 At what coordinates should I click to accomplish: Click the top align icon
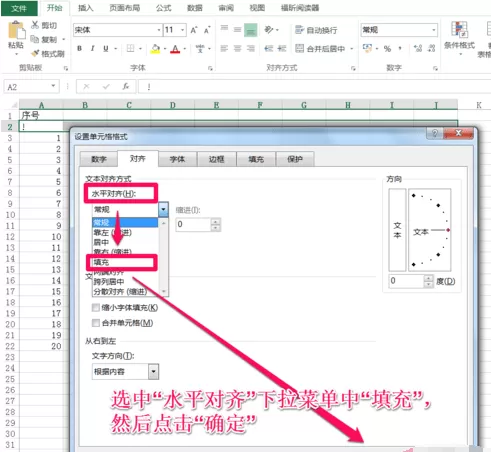click(x=224, y=29)
